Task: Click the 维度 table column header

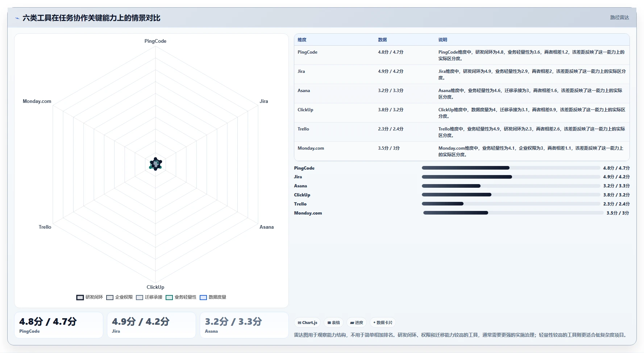Action: (x=302, y=40)
